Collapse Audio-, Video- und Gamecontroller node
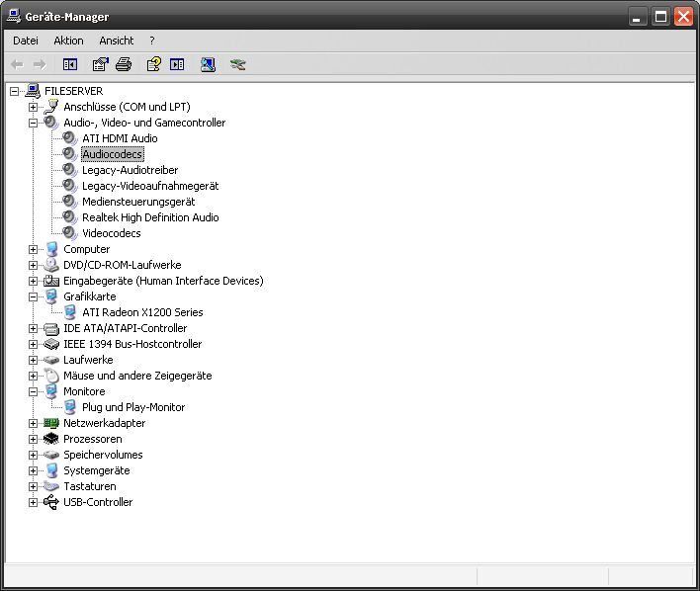 [x=33, y=123]
